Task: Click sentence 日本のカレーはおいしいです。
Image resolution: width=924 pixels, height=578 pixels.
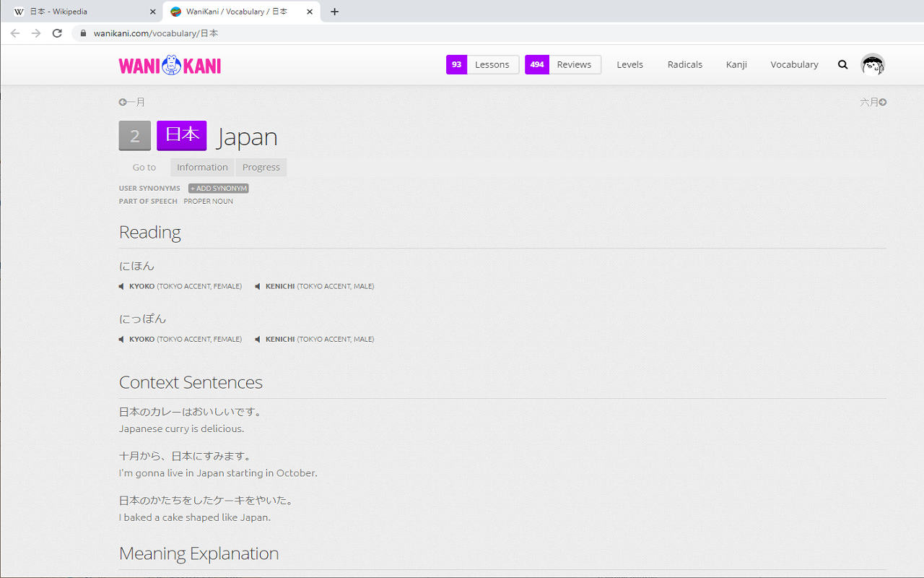Action: (191, 412)
